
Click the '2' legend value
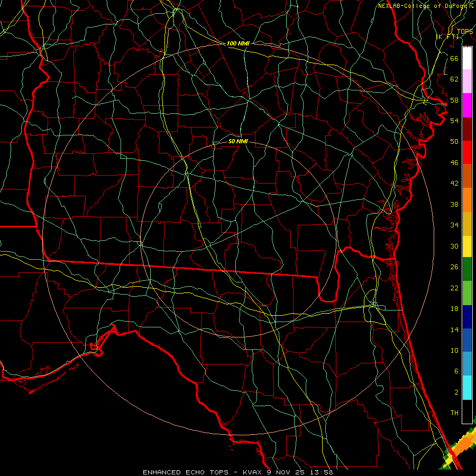pos(456,392)
